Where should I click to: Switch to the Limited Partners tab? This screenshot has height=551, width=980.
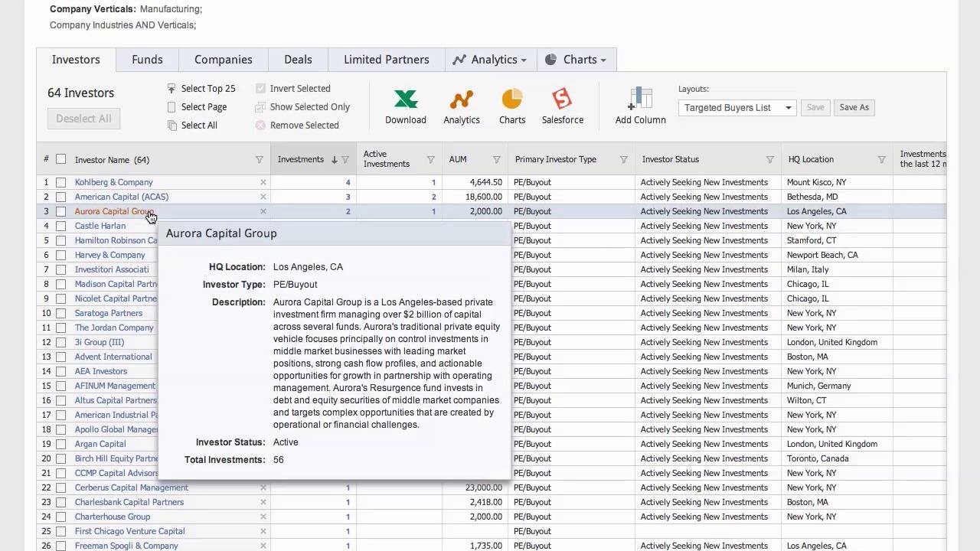tap(386, 60)
